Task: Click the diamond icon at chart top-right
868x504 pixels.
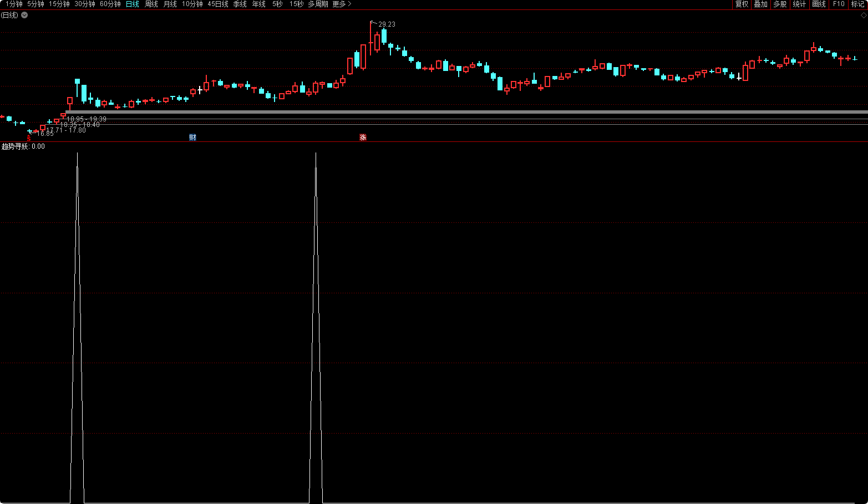Action: point(864,16)
